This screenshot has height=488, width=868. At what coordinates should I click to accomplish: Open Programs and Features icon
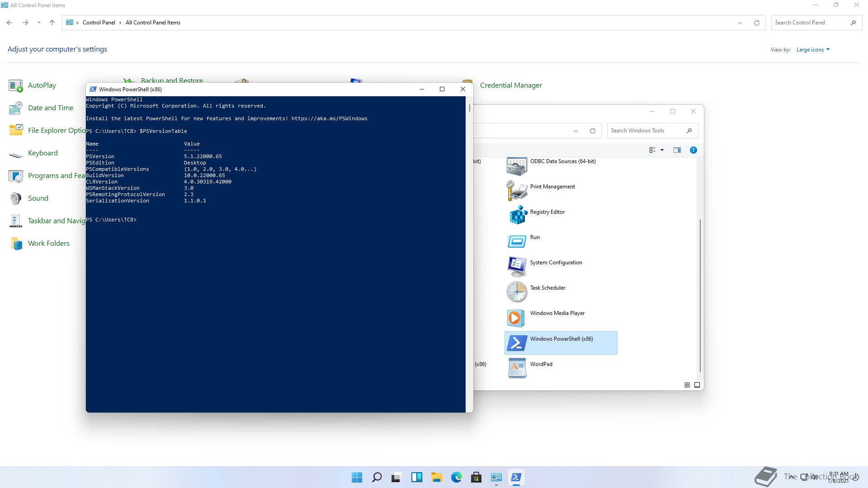[16, 176]
